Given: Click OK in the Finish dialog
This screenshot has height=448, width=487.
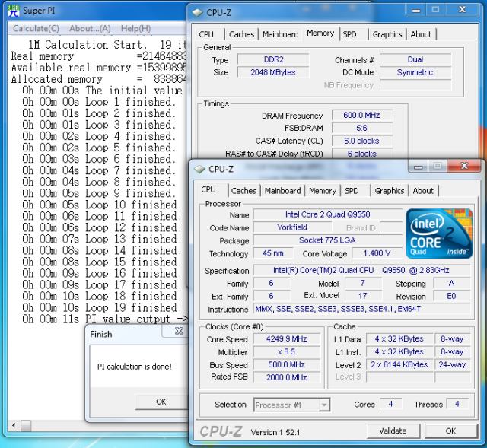Looking at the screenshot, I should (161, 402).
